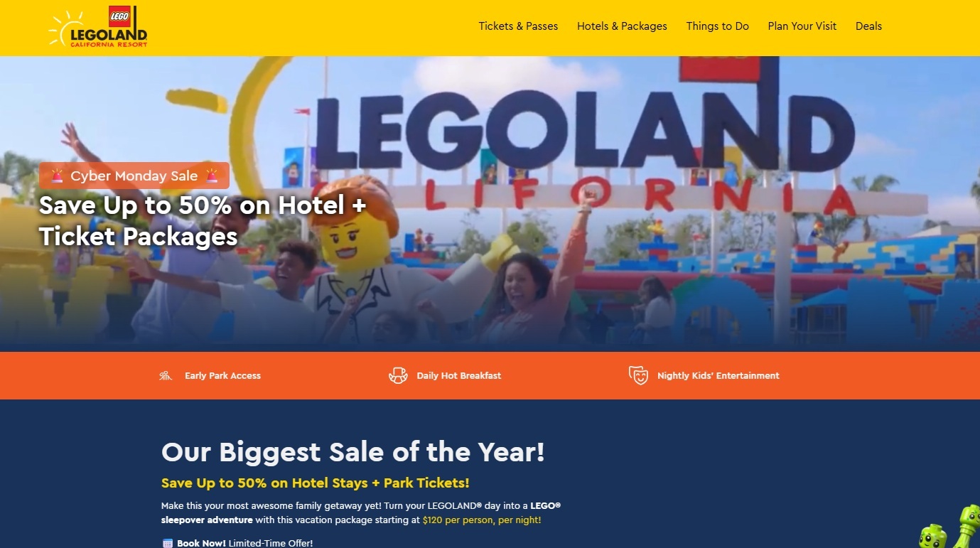Click the yellow Hotel Stays + Park Tickets subheading
Viewport: 980px width, 548px height.
click(x=315, y=483)
